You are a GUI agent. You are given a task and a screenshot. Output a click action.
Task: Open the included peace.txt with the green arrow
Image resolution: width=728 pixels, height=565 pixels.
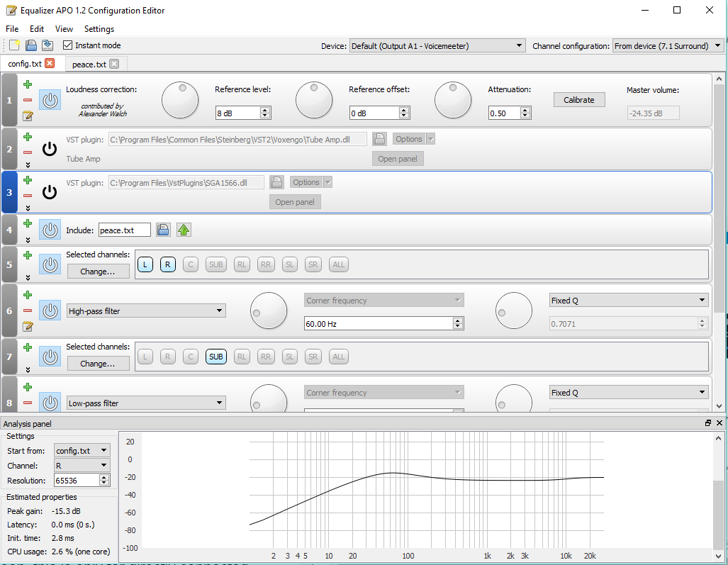pos(183,229)
